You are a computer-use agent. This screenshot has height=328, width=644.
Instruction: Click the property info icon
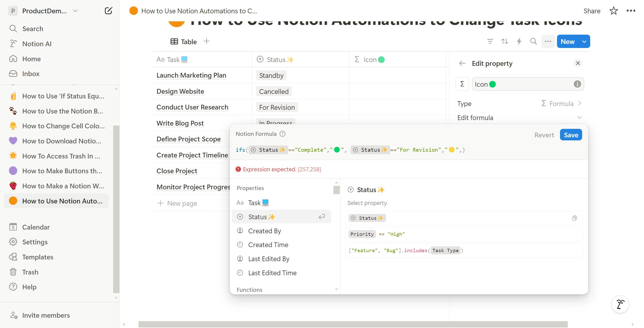577,84
